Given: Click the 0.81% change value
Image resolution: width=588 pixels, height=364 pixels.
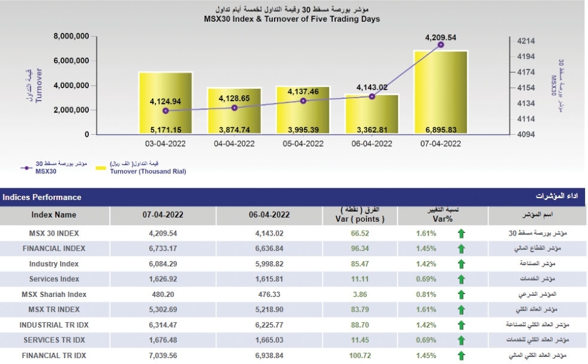Looking at the screenshot, I should pyautogui.click(x=426, y=295).
